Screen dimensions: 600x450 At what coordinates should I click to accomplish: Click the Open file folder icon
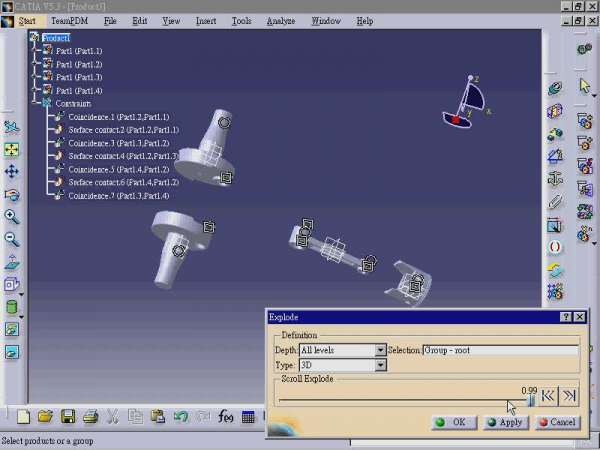pos(43,416)
